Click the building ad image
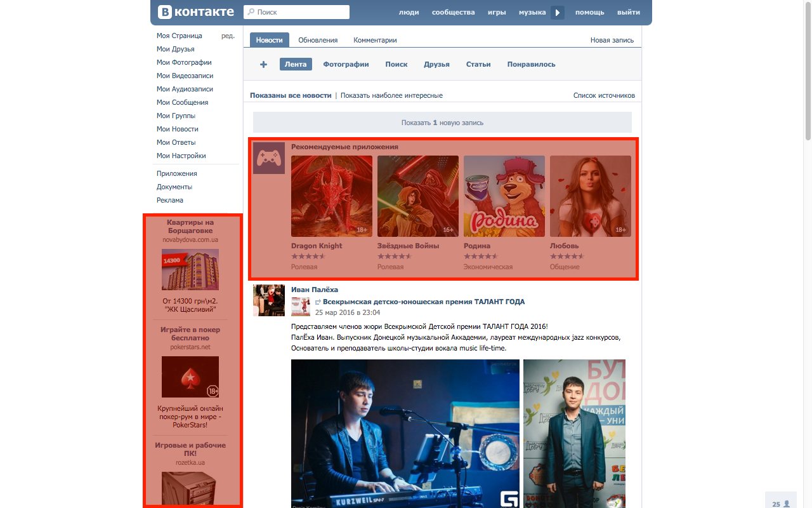The width and height of the screenshot is (812, 508). (x=190, y=269)
